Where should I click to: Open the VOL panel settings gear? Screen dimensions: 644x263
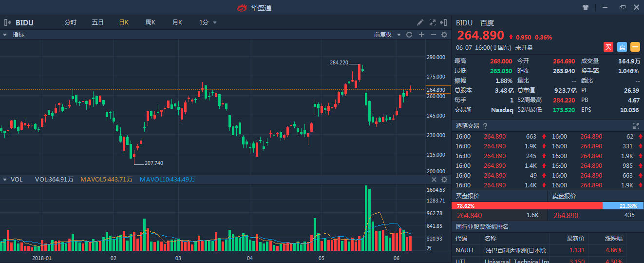coord(444,180)
